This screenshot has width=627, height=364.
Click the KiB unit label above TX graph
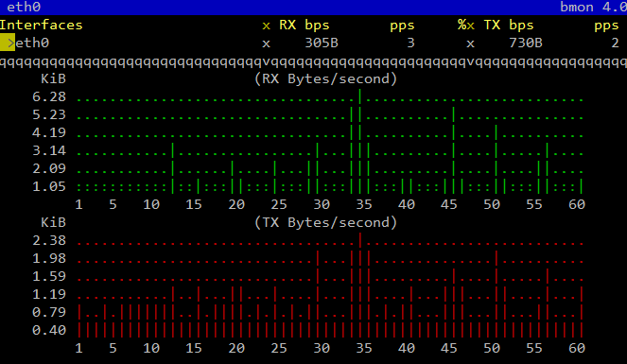[53, 222]
